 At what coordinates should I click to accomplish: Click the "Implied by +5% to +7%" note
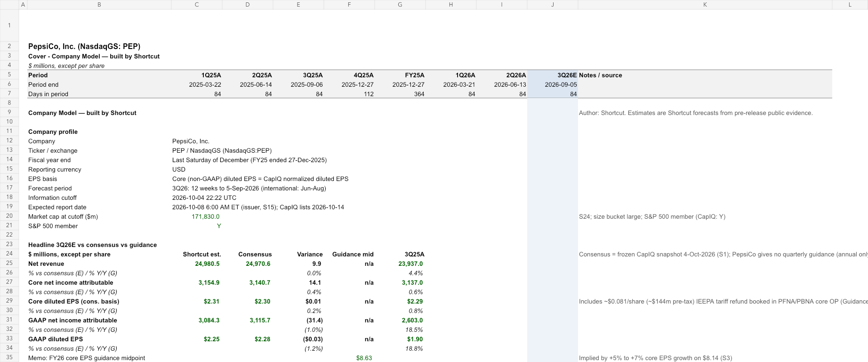(x=656, y=358)
